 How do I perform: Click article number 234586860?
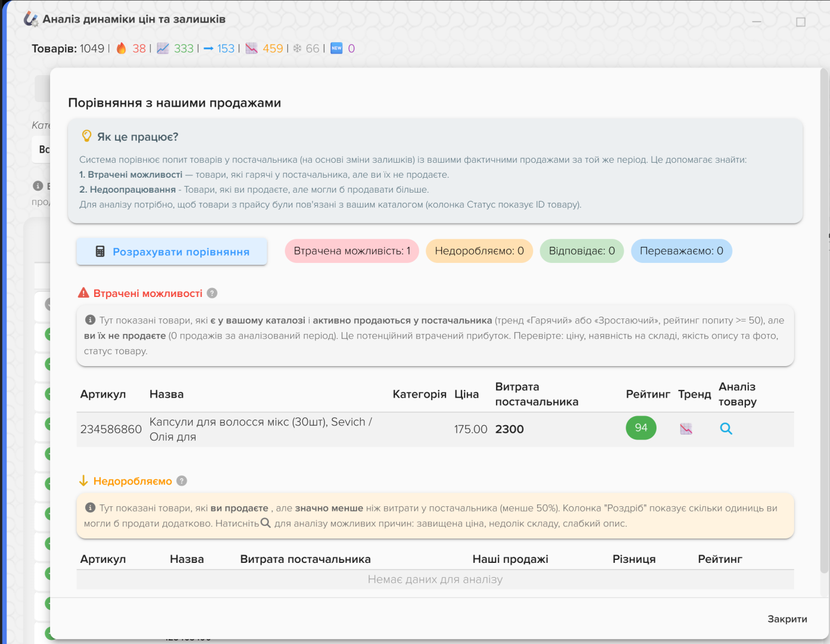tap(111, 429)
